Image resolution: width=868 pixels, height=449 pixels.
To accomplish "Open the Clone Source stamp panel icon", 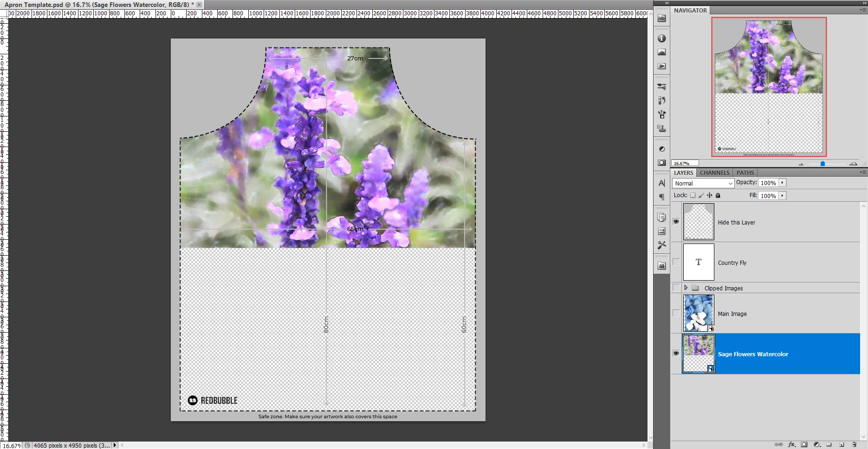I will [661, 128].
